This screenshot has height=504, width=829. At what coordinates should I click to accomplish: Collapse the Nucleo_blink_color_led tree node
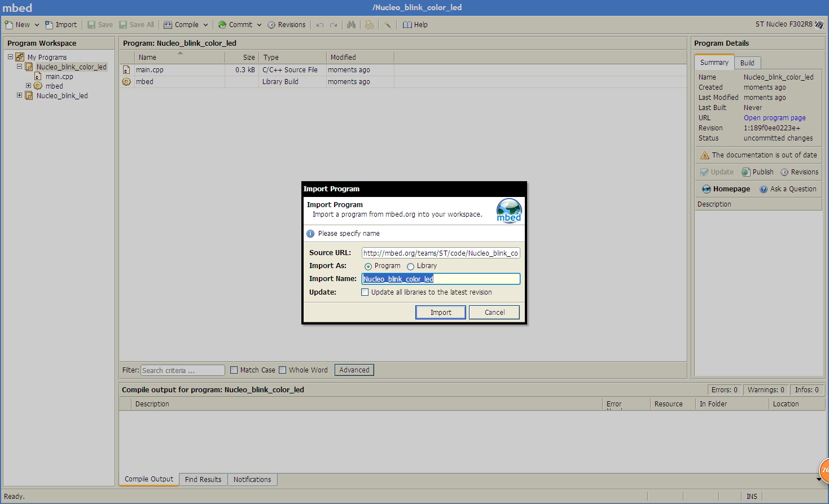19,67
